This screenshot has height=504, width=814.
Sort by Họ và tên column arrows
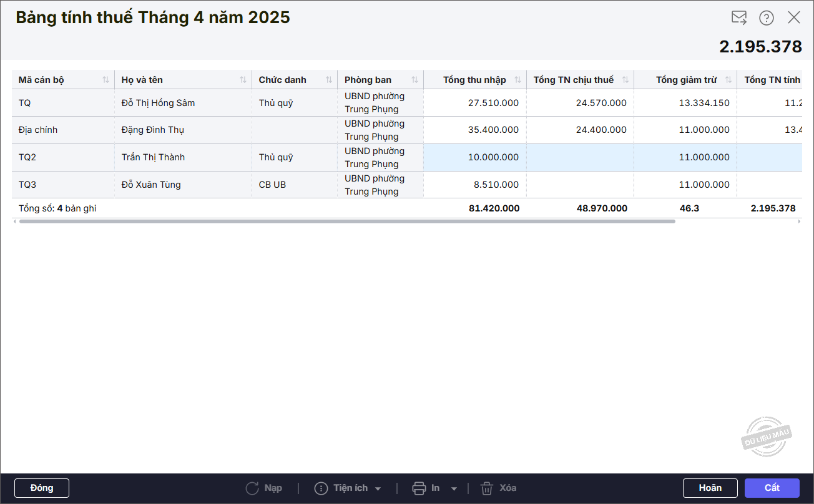[243, 80]
